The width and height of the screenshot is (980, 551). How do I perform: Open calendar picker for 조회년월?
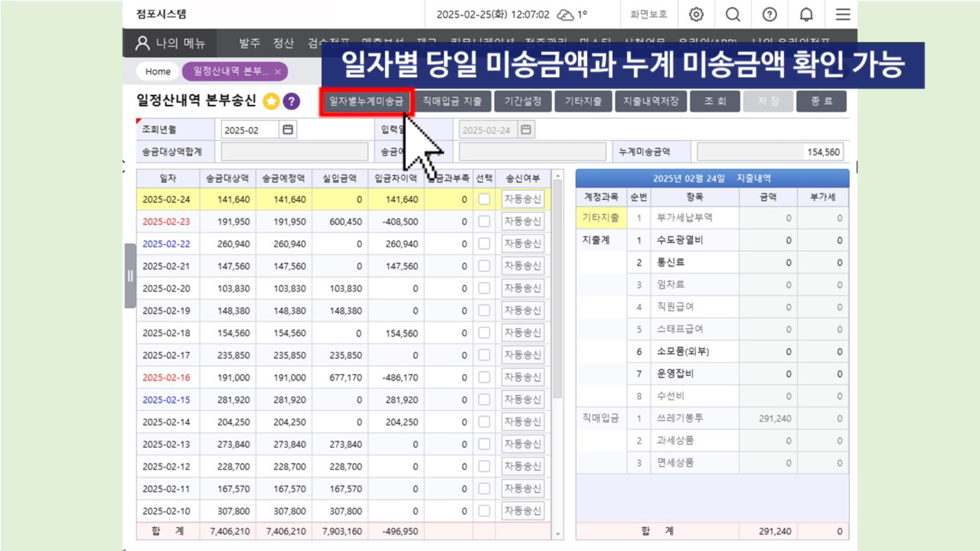tap(288, 130)
